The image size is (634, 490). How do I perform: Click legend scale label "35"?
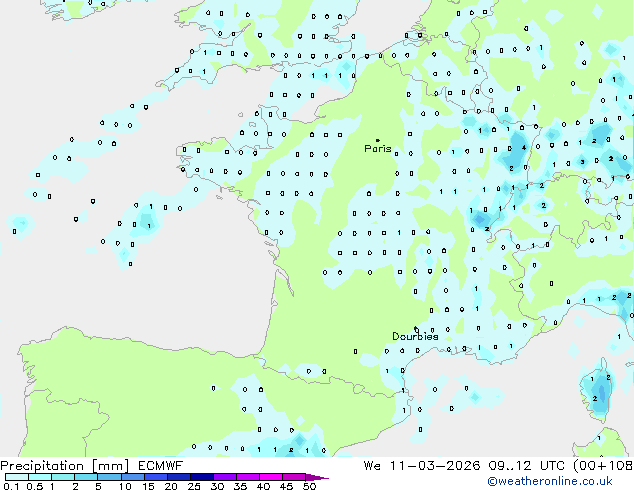pyautogui.click(x=240, y=486)
